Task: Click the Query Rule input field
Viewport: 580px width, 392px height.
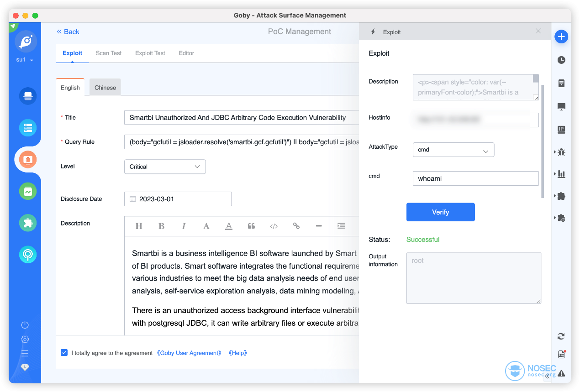Action: click(x=241, y=142)
